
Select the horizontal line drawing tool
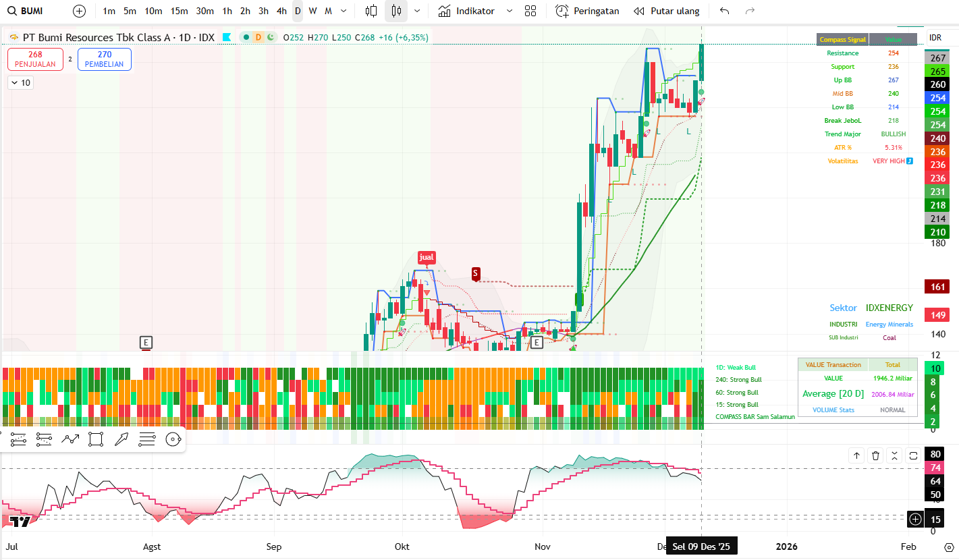tap(18, 439)
